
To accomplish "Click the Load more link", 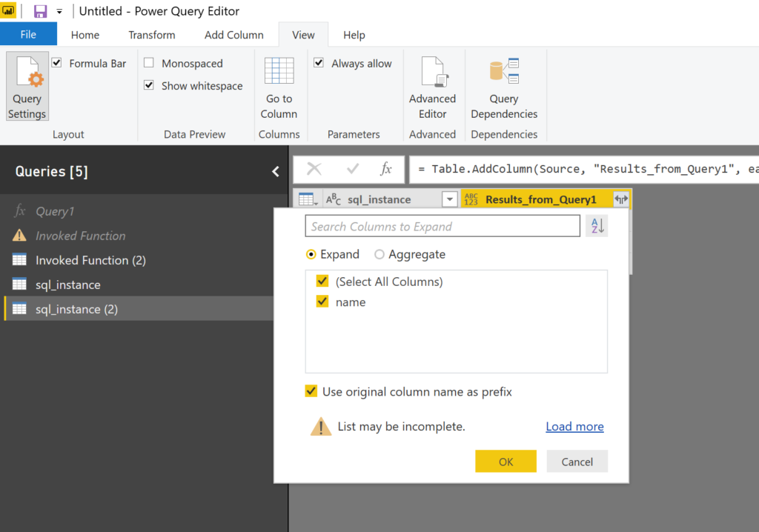I will coord(574,427).
